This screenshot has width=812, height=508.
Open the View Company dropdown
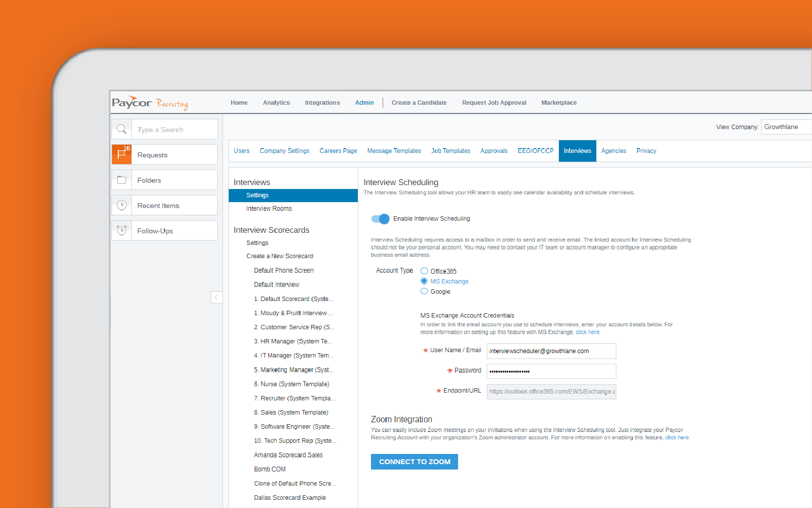tap(786, 127)
